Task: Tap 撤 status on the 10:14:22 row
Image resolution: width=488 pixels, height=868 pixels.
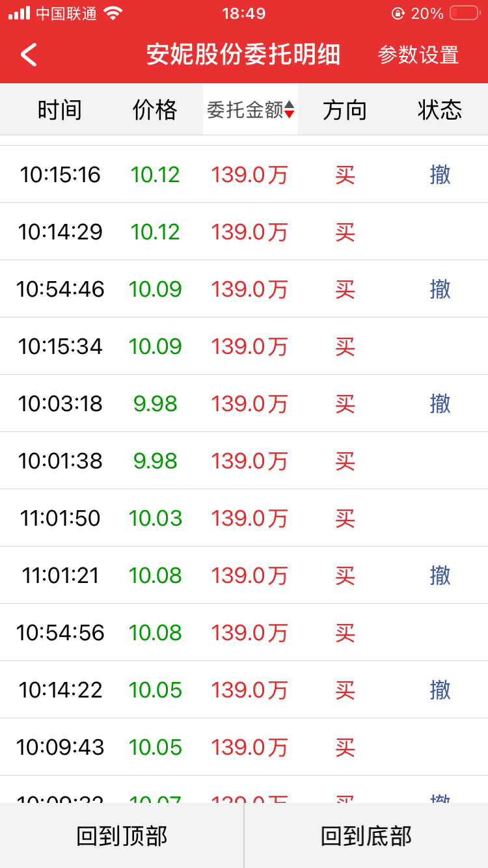Action: pyautogui.click(x=440, y=690)
